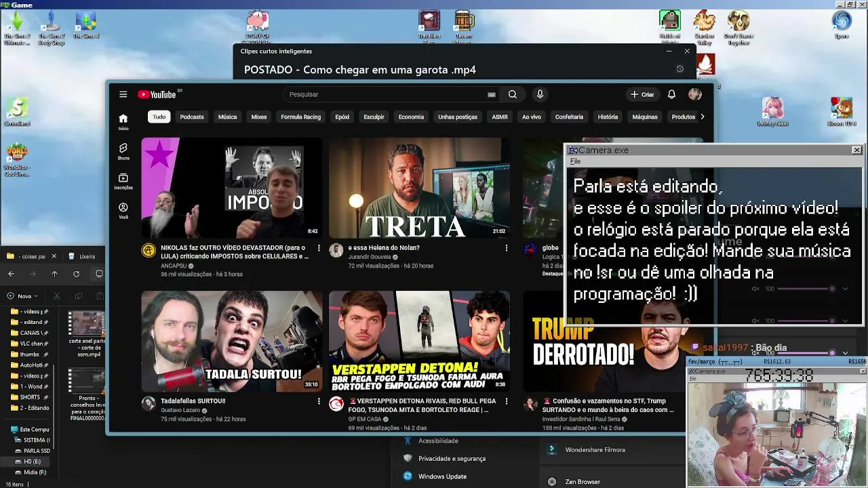
Task: Select the SHORTS folder in Explorer sidebar
Action: click(x=30, y=397)
